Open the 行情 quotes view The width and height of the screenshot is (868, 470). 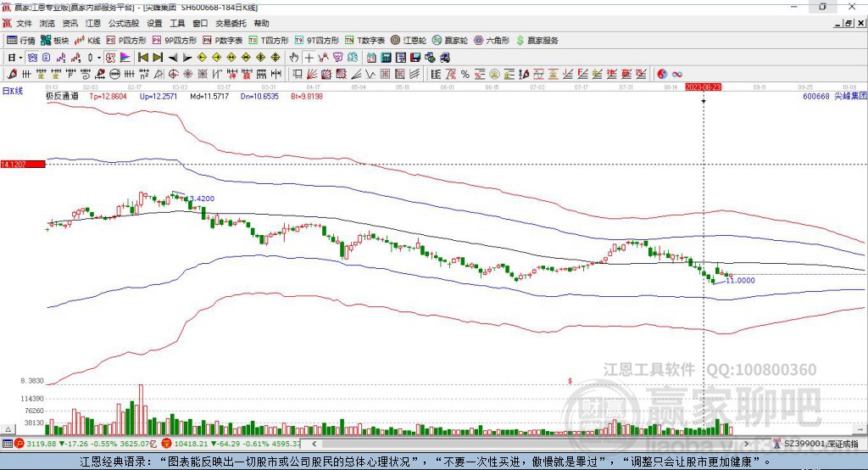tap(21, 41)
